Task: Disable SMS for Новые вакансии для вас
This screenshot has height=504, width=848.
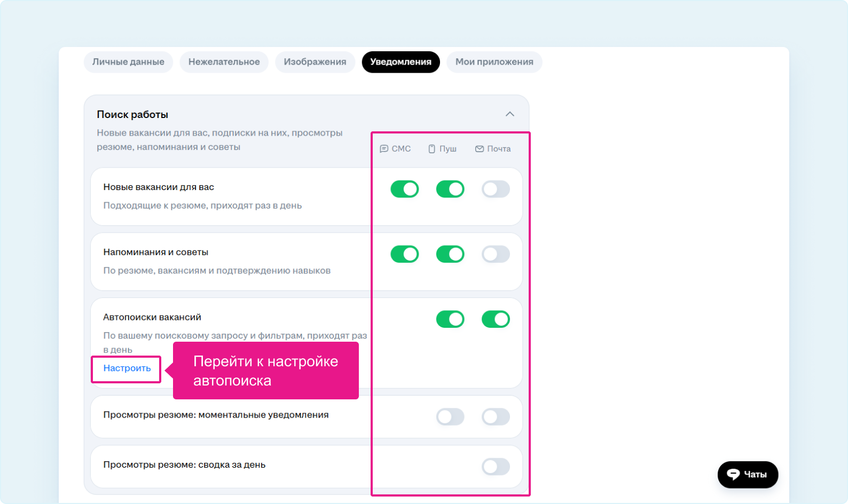Action: pyautogui.click(x=404, y=189)
